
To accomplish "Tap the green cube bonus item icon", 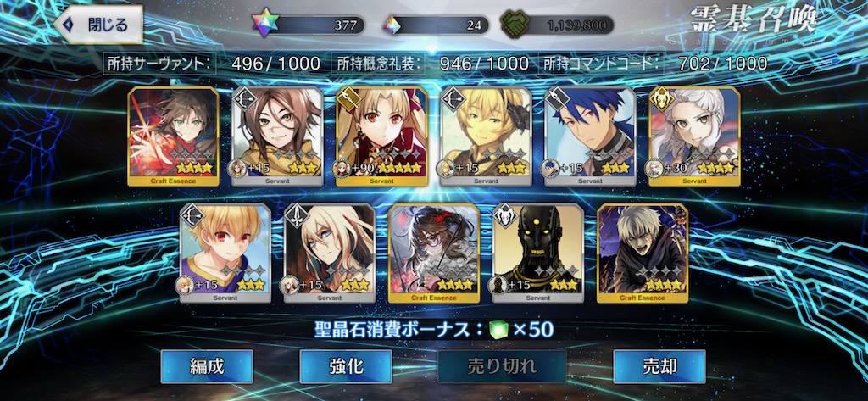I will (x=498, y=330).
